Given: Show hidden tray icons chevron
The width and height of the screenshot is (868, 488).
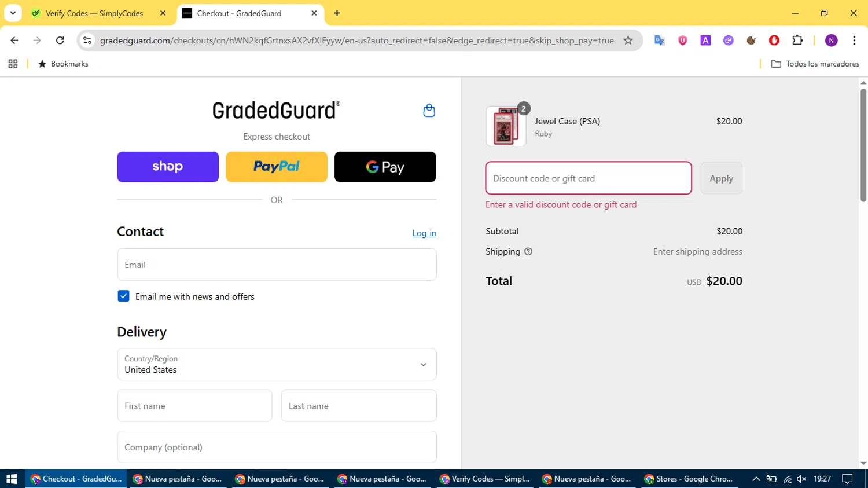Looking at the screenshot, I should [756, 479].
